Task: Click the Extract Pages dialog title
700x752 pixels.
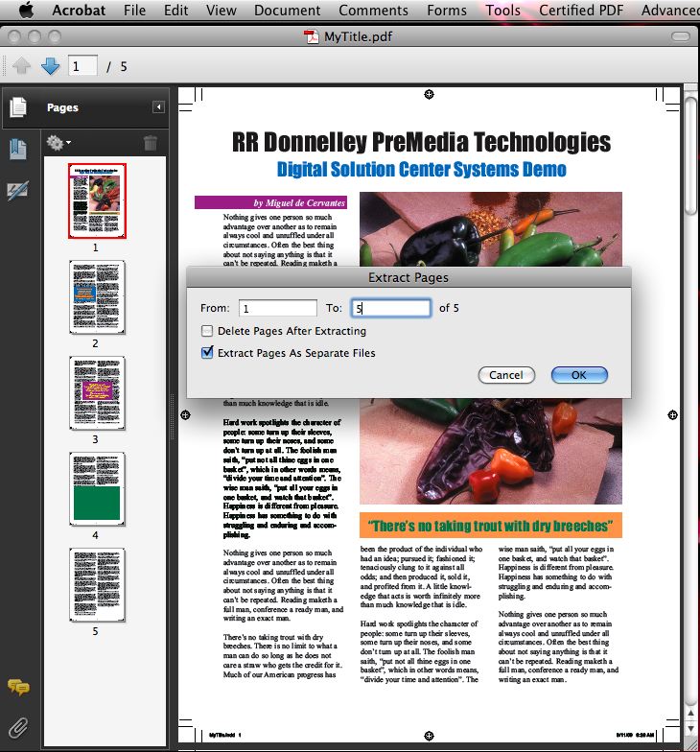Action: point(408,278)
